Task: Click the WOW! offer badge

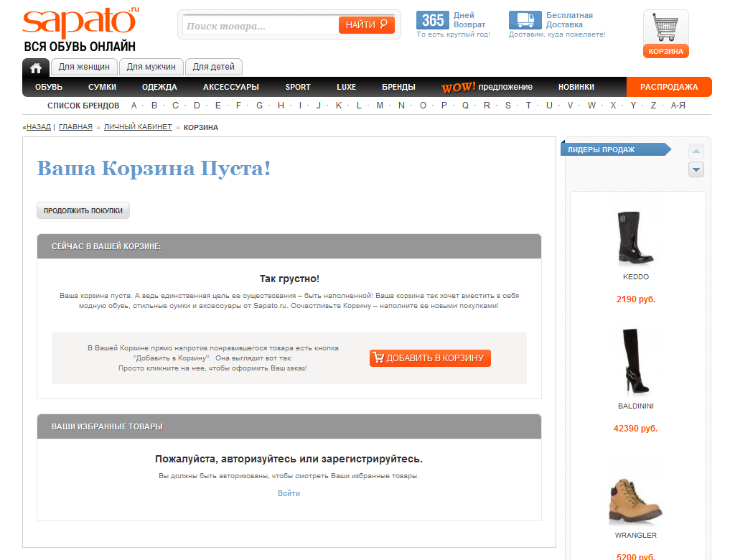Action: point(459,87)
